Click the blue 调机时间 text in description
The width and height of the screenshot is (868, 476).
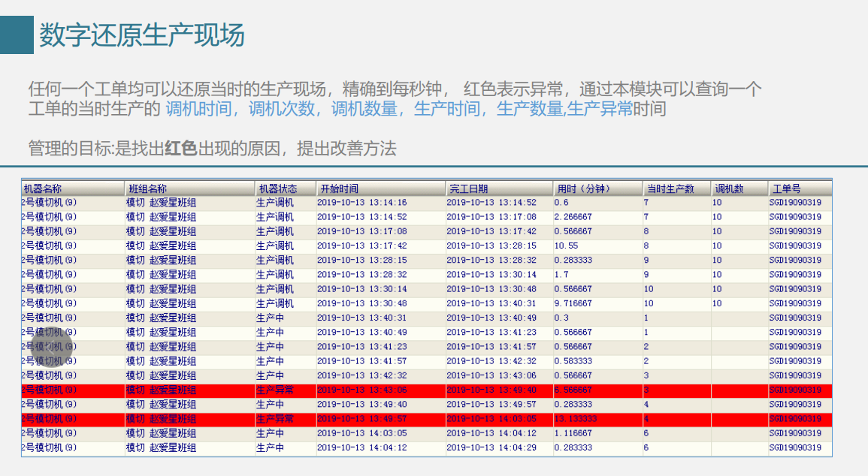198,109
